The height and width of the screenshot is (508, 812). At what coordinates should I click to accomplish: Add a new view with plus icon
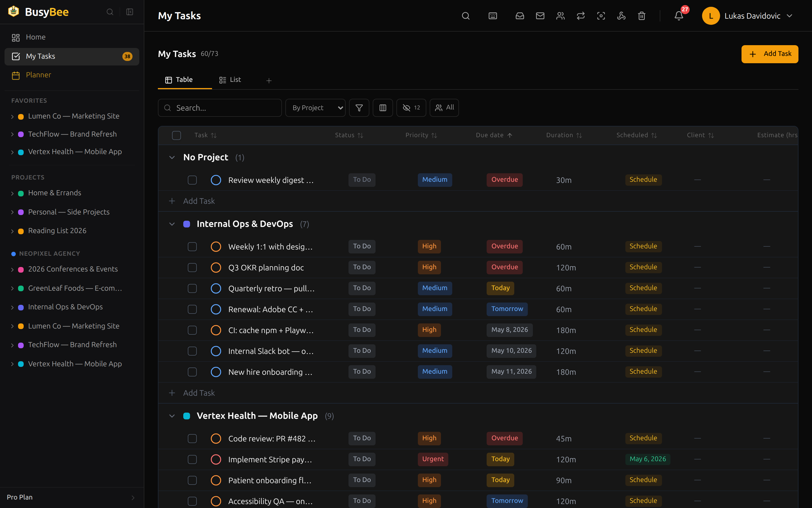tap(269, 81)
